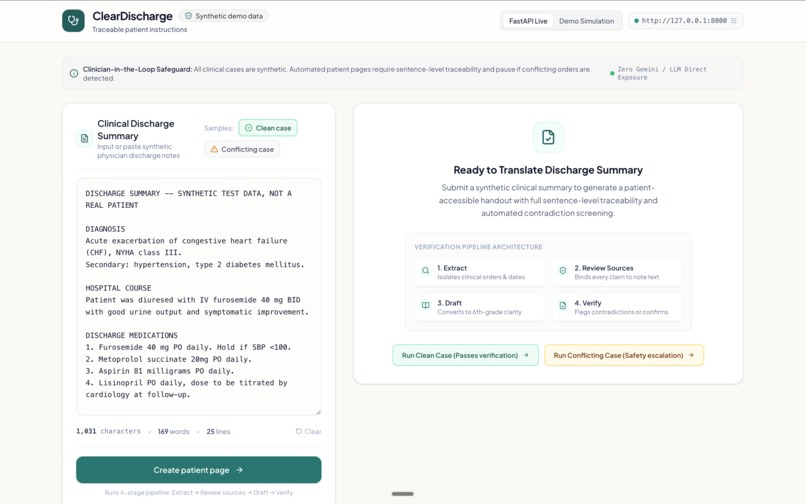Click the Furosemide 40 mg PO daily line
The image size is (806, 504).
pyautogui.click(x=188, y=347)
